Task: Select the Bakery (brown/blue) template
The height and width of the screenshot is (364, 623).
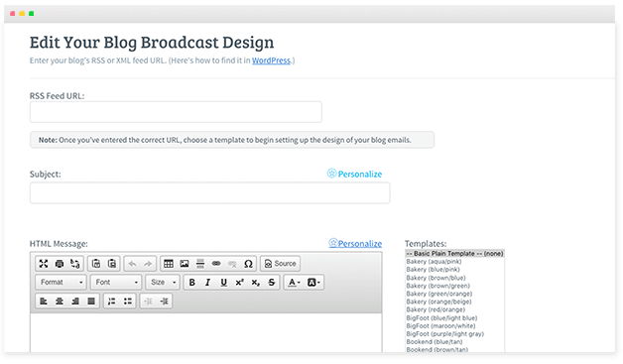Action: coord(454,278)
